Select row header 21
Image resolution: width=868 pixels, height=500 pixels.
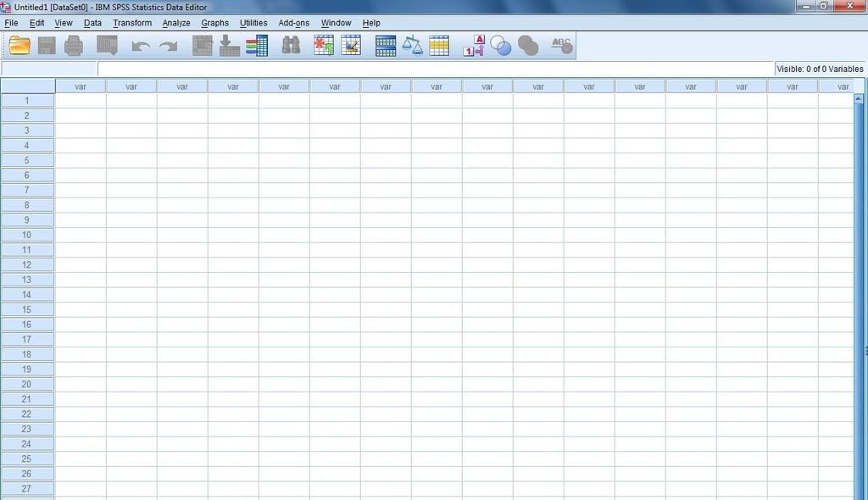click(27, 399)
